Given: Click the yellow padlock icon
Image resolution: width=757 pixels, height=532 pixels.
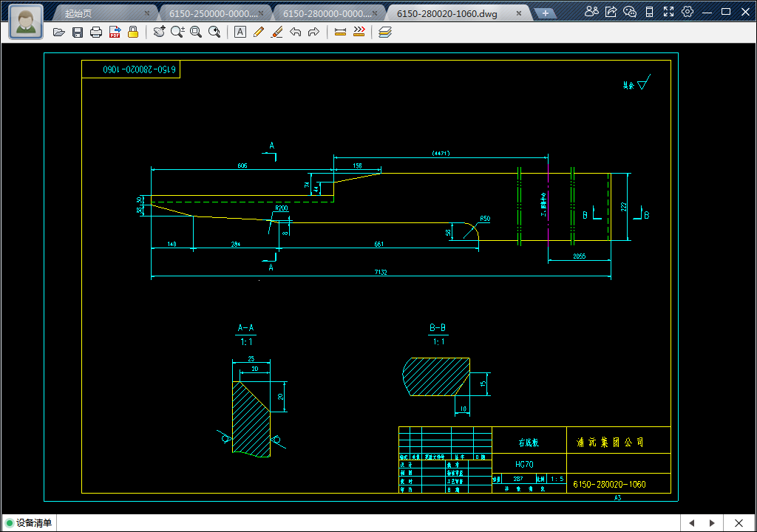Looking at the screenshot, I should 133,32.
